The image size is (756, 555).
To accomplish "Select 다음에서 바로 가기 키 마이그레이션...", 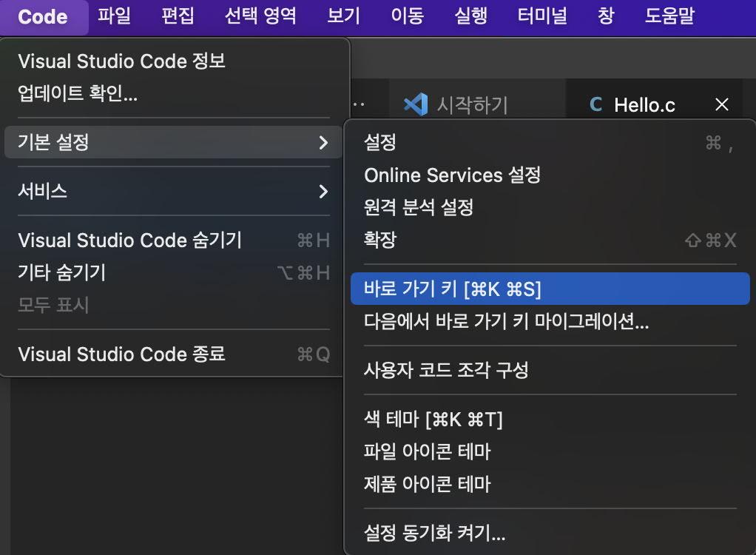I will click(550, 321).
